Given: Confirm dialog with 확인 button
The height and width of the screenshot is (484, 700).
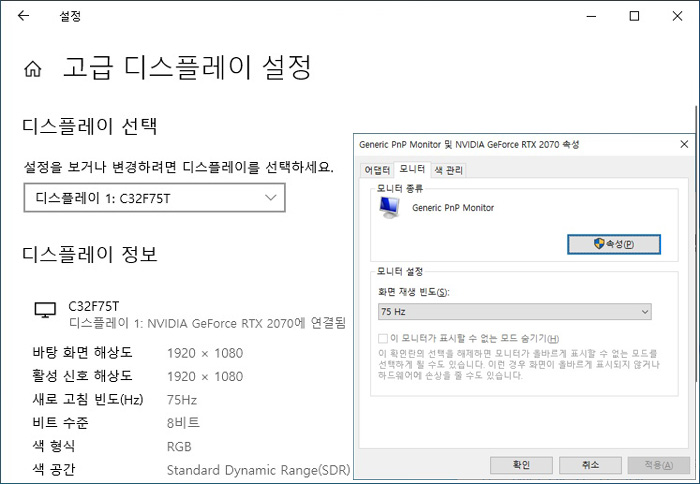Looking at the screenshot, I should point(521,465).
